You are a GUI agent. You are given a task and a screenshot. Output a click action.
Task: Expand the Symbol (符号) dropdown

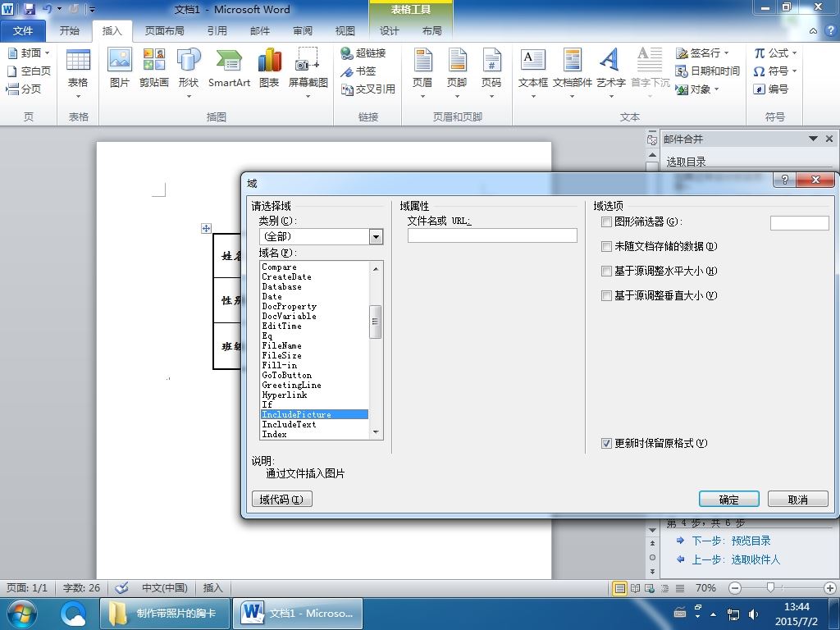(x=794, y=71)
